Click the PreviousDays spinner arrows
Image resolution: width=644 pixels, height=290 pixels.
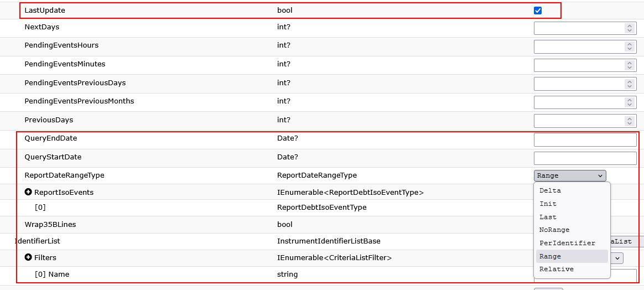point(629,121)
